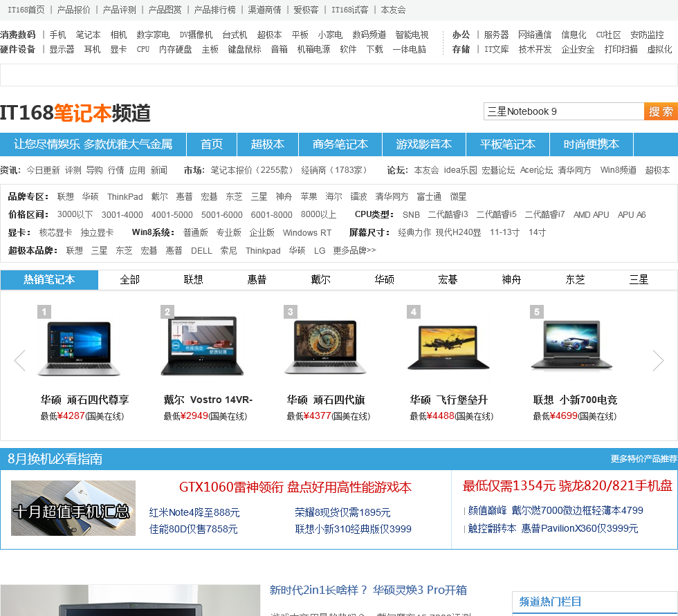
Task: Open the 智能电视 category link
Action: [412, 35]
